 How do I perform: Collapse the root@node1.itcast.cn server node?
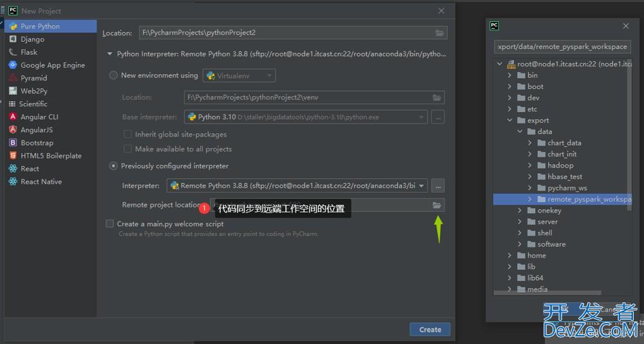[500, 64]
